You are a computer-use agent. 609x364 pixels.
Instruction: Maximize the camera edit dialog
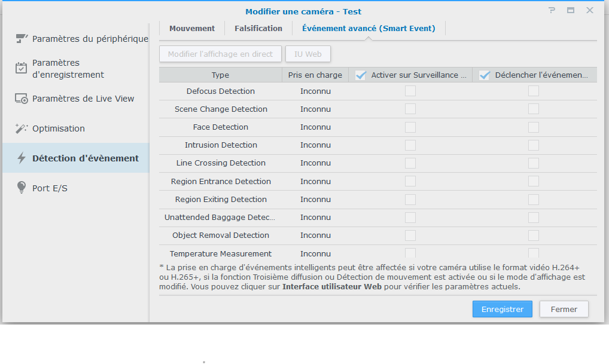(x=571, y=11)
